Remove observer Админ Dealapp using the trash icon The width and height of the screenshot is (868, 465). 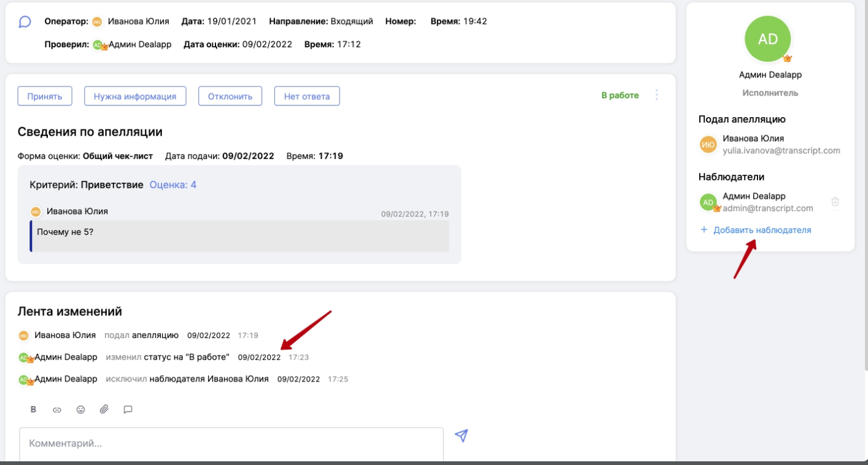click(835, 202)
